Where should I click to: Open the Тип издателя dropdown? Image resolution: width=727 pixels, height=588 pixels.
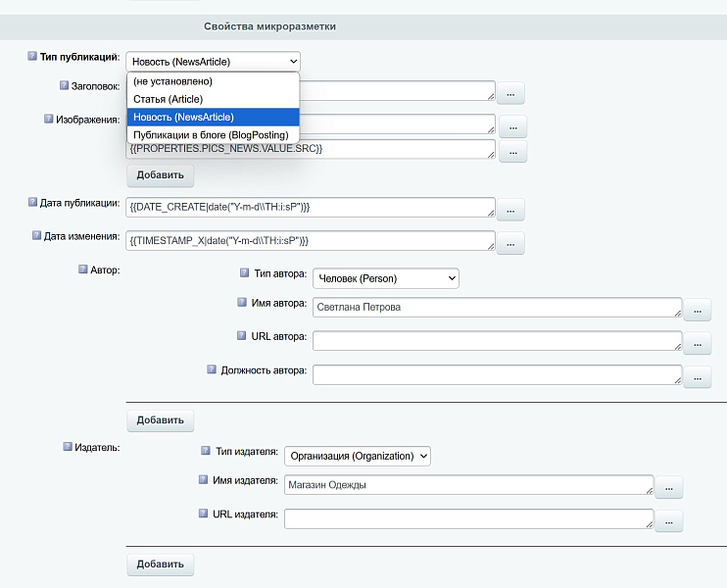(358, 456)
